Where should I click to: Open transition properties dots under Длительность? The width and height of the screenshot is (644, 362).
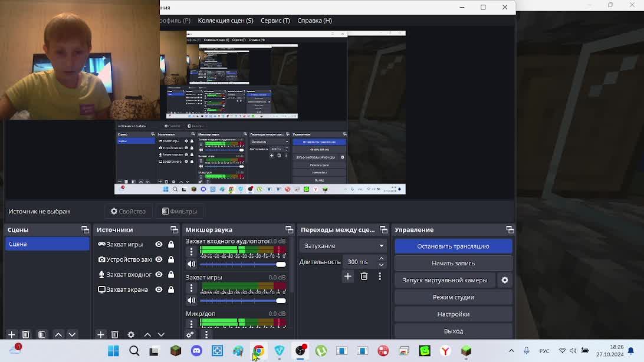tap(380, 277)
